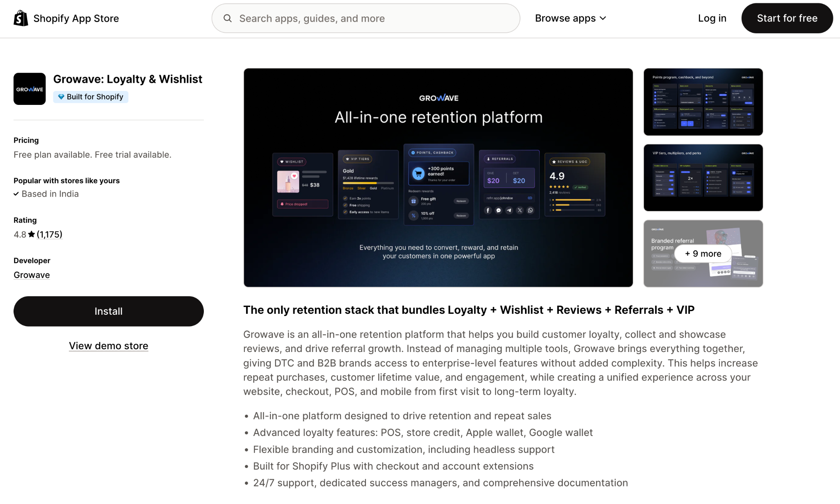Open the Shopify App Store home link
Viewport: 840px width, 504px height.
[66, 18]
